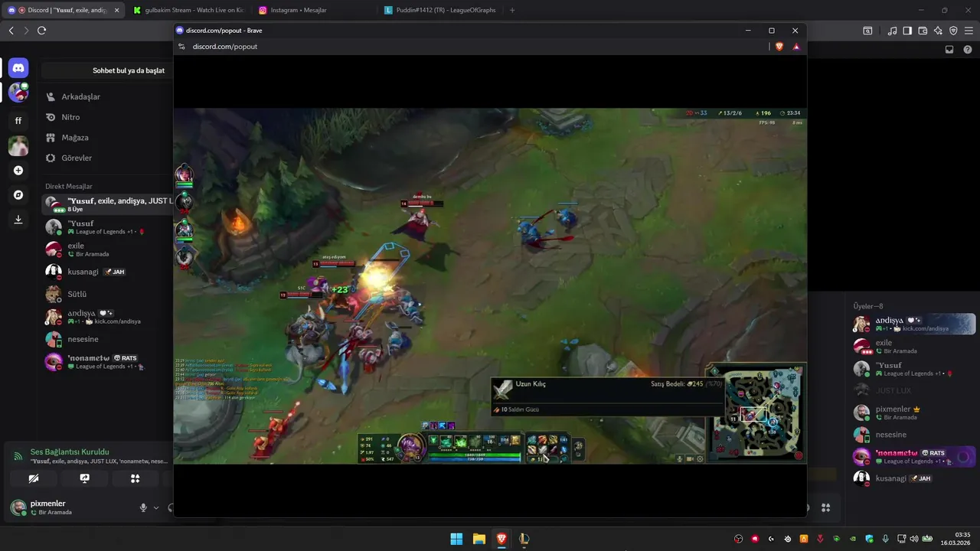Click Brave Shields lion icon in popout
Screen dimensions: 980x551
pos(779,47)
